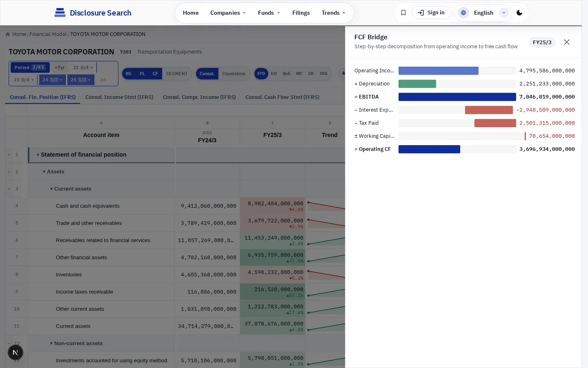
Task: Collapse row 2 using the minus icon
Action: [9, 172]
